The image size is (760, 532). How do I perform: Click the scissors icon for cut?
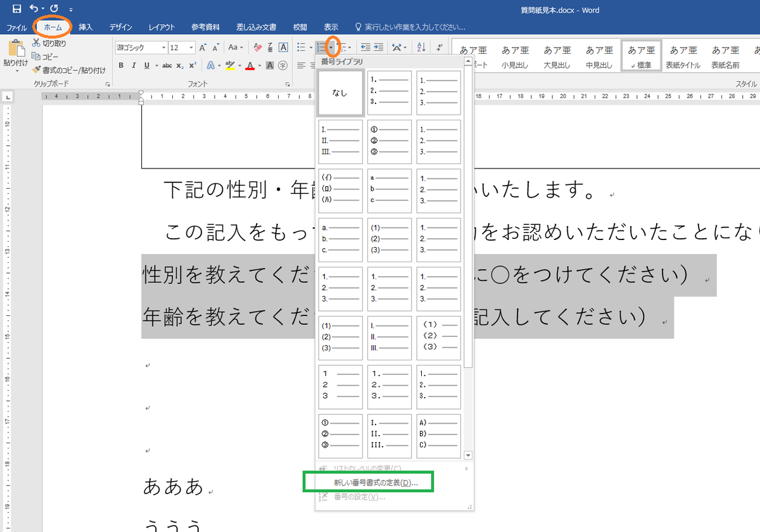tap(36, 44)
